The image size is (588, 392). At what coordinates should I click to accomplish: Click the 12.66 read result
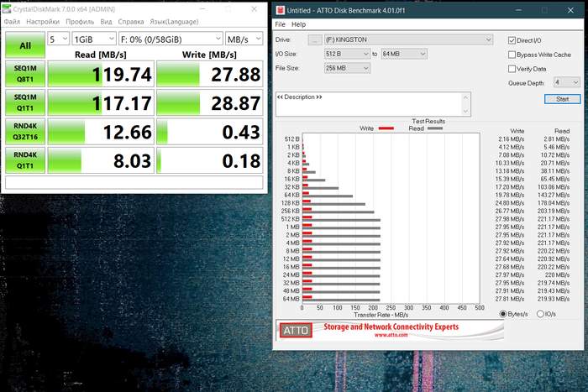click(x=101, y=131)
